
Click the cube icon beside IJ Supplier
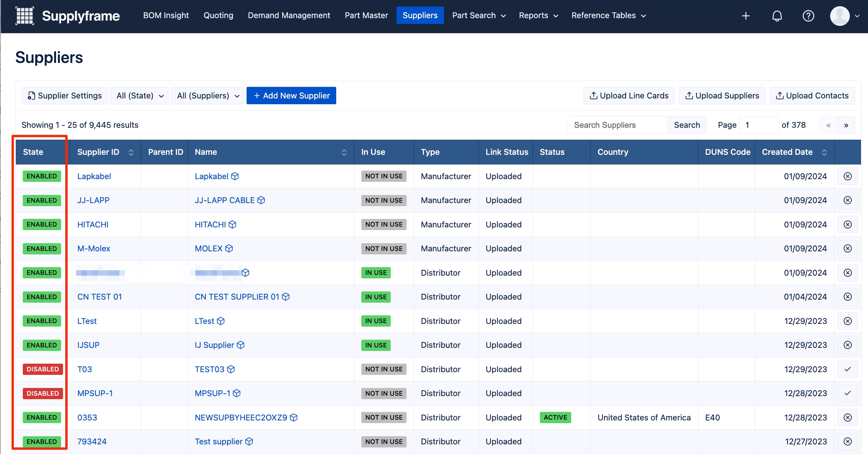tap(241, 345)
